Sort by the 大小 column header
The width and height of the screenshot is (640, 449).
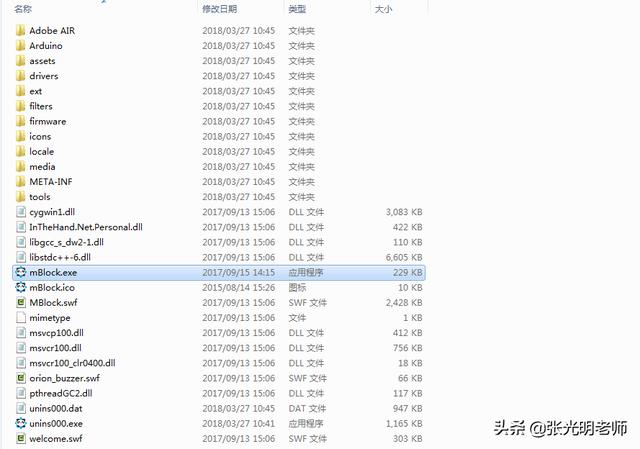[383, 9]
